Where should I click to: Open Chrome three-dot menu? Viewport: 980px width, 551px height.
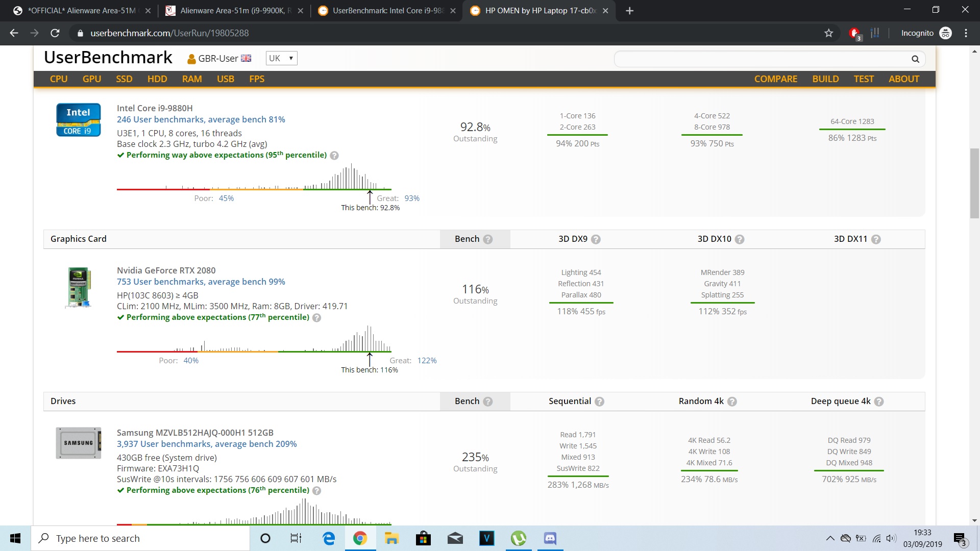pos(966,33)
